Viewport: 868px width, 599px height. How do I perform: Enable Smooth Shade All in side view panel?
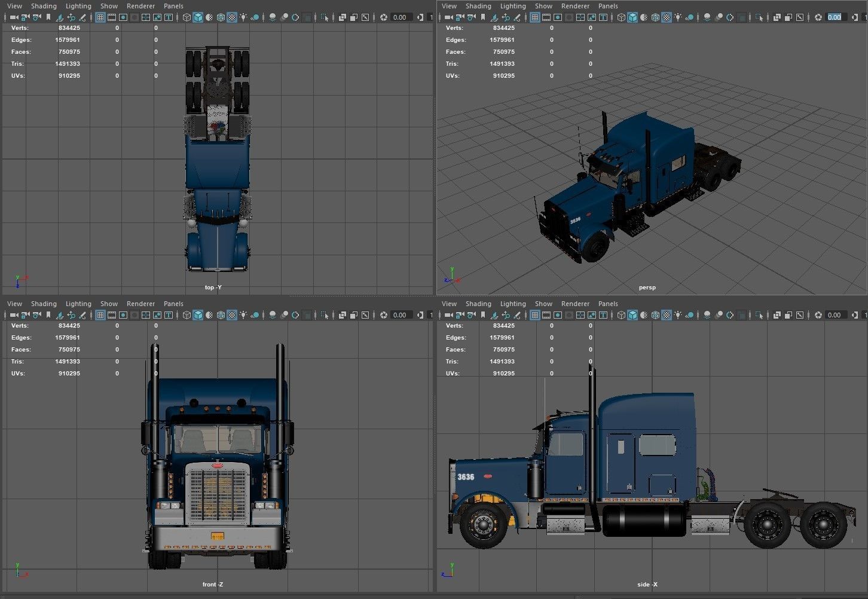click(632, 315)
